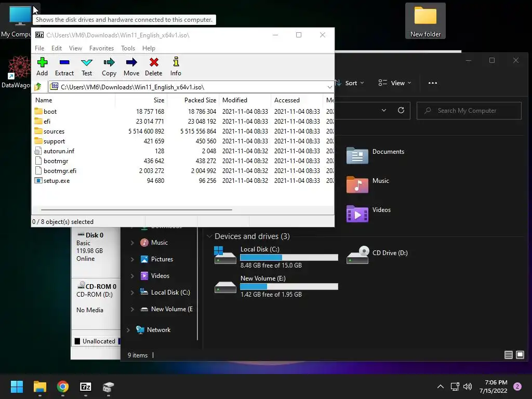Select the support folder in the archive
This screenshot has height=399, width=532.
54,141
